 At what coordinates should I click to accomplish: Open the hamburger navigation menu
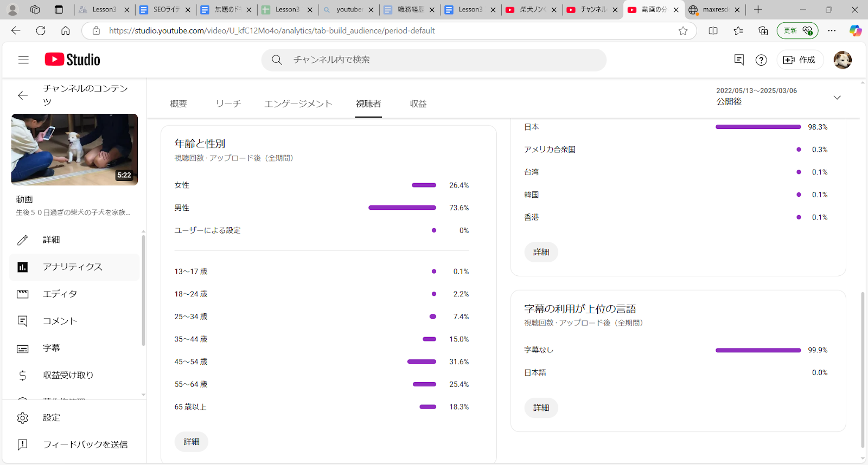(x=23, y=60)
